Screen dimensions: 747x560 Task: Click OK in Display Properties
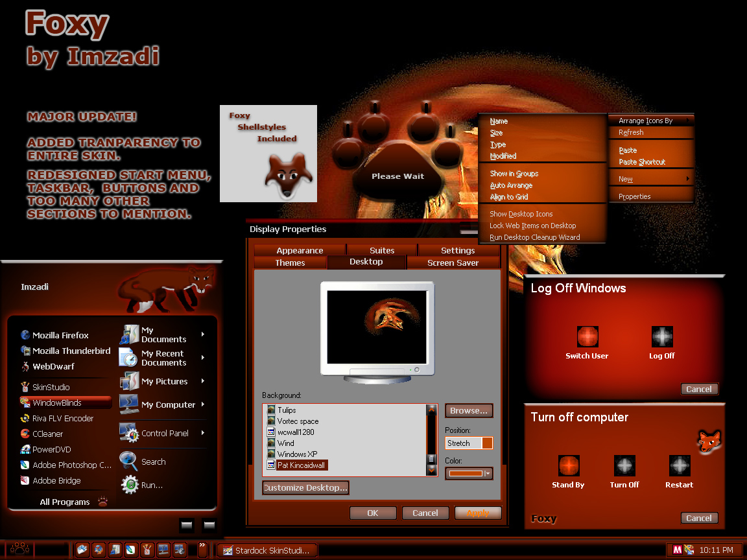tap(373, 513)
